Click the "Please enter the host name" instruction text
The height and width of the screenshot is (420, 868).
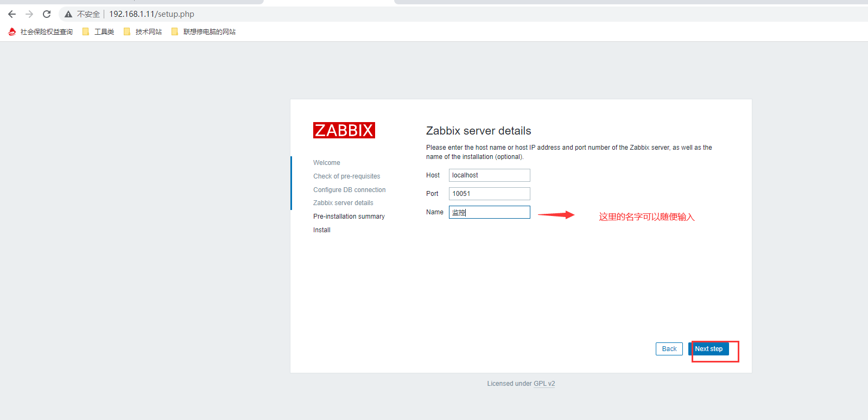[x=569, y=152]
